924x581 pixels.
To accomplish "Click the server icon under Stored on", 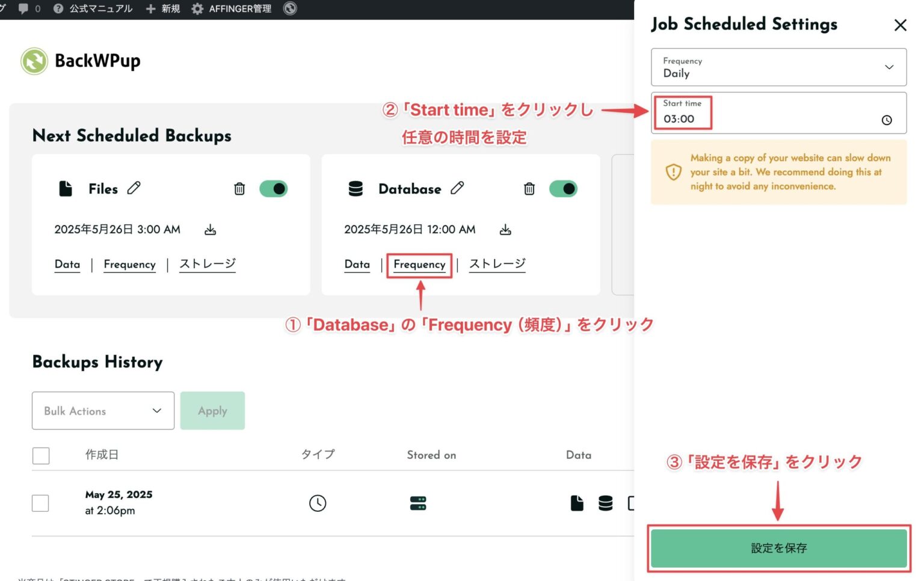I will click(418, 503).
